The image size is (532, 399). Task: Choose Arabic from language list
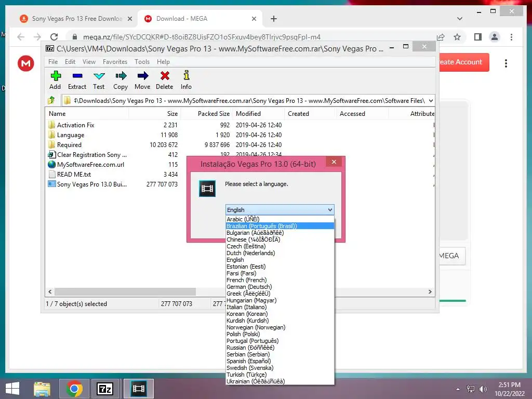280,219
